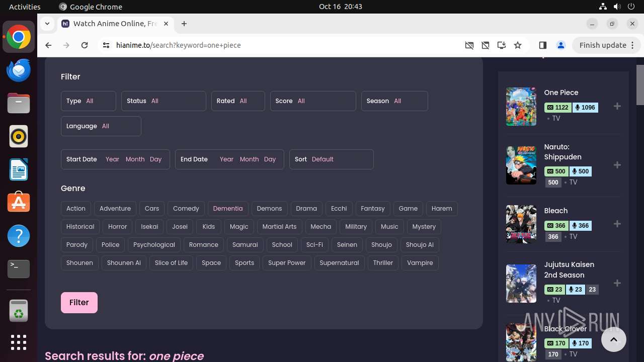644x362 pixels.
Task: Add Bleach to list with plus icon
Action: coord(617,224)
